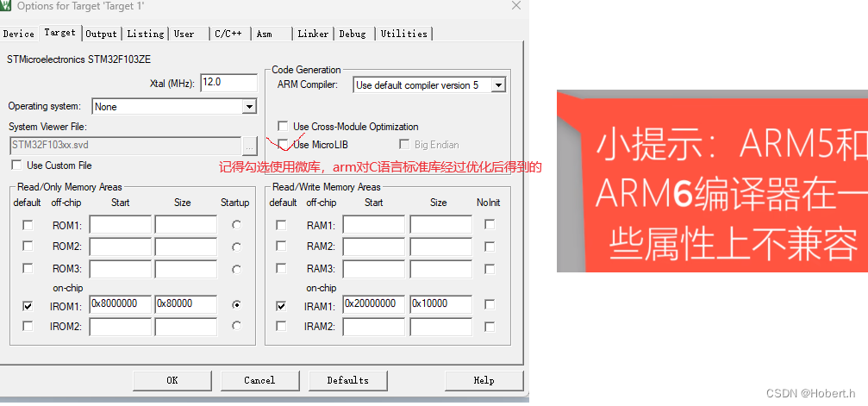868x406 pixels.
Task: Edit IRAM1 Start address 0x20000000
Action: pos(374,304)
